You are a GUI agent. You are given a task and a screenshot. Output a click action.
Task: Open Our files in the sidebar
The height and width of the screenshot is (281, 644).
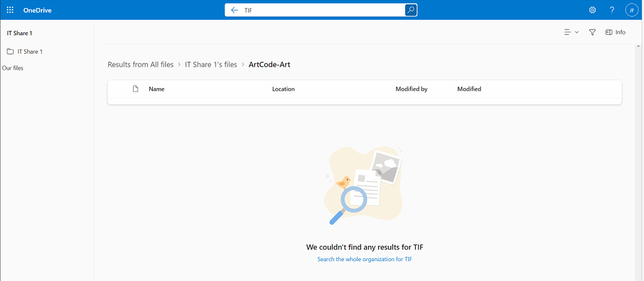tap(13, 68)
